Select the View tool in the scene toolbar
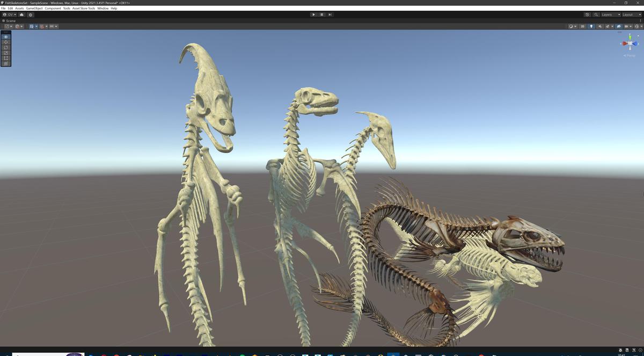This screenshot has width=644, height=356. tap(5, 37)
